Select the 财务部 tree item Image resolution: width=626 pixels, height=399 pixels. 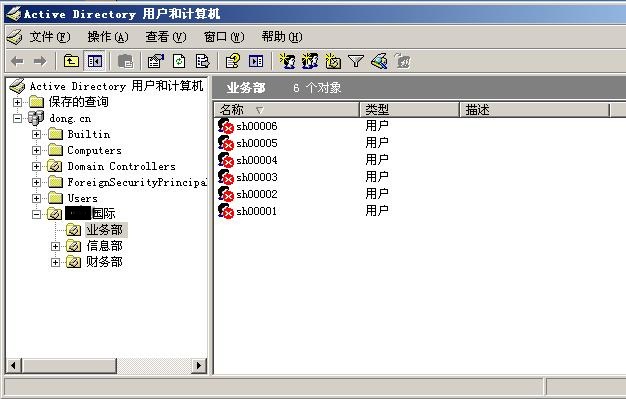coord(105,262)
